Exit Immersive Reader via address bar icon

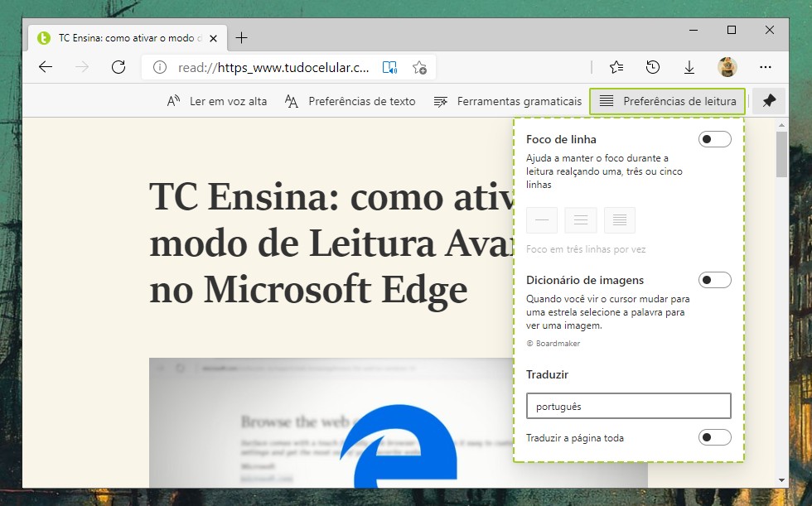pyautogui.click(x=389, y=67)
